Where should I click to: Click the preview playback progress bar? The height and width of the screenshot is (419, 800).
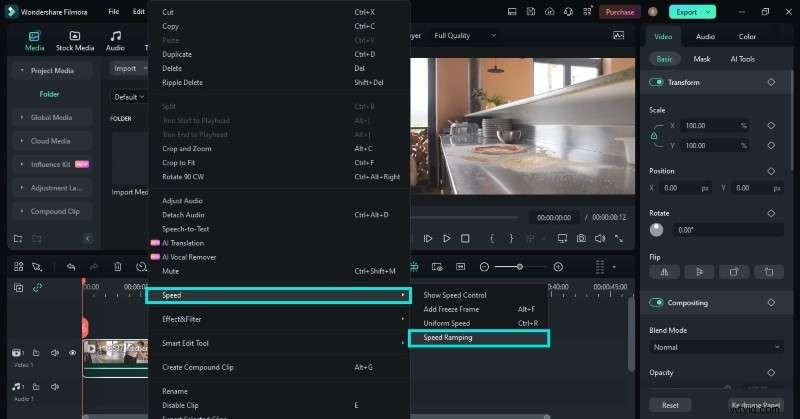(464, 217)
